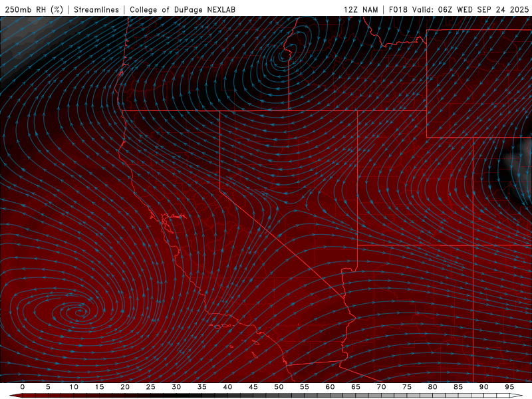532x399 pixels.
Task: Click the 25 value on color scale
Action: [x=150, y=387]
